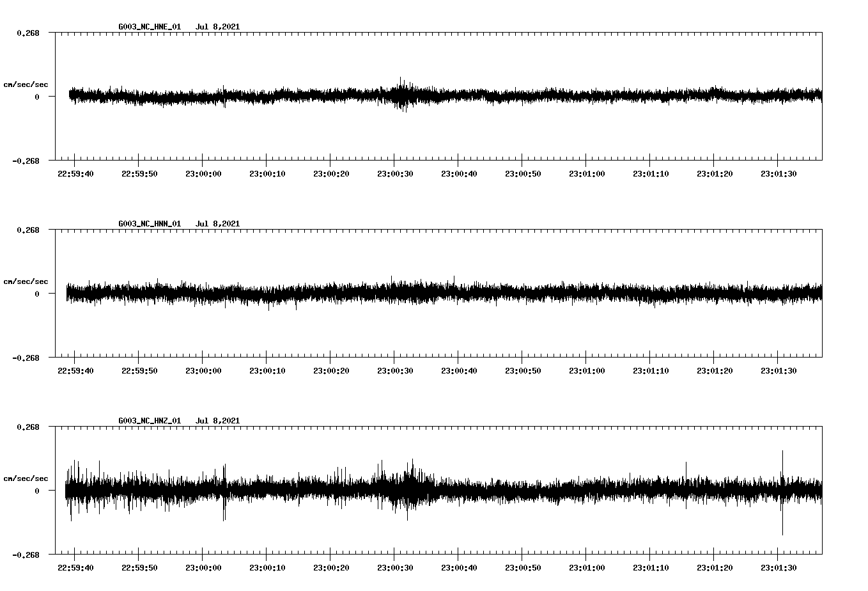
Task: Click the Jul 8,2021 date on top plot
Action: pos(219,27)
